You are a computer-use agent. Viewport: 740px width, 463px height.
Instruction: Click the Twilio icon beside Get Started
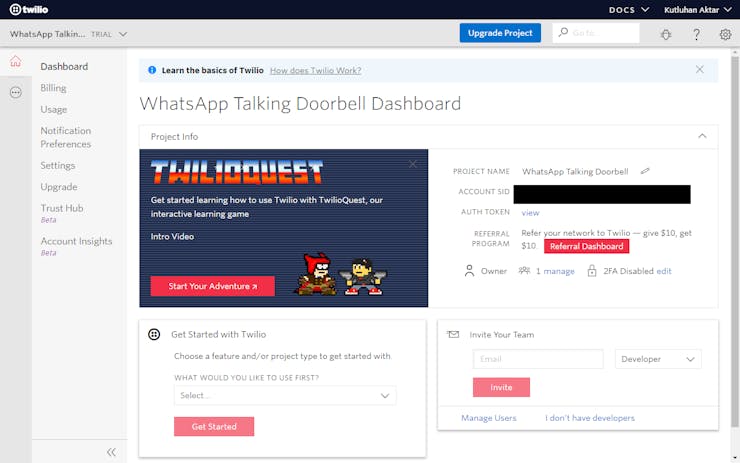[x=154, y=334]
